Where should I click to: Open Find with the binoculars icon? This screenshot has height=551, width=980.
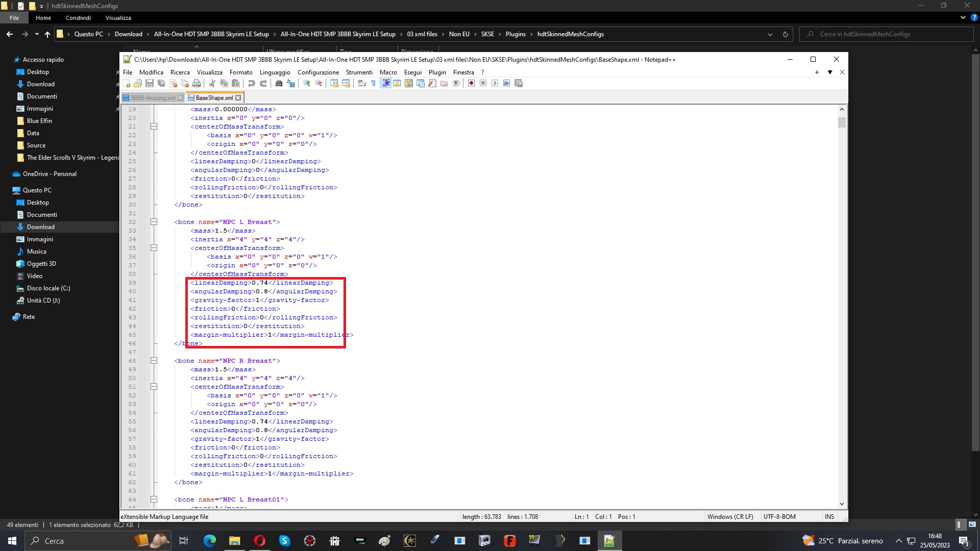coord(279,83)
